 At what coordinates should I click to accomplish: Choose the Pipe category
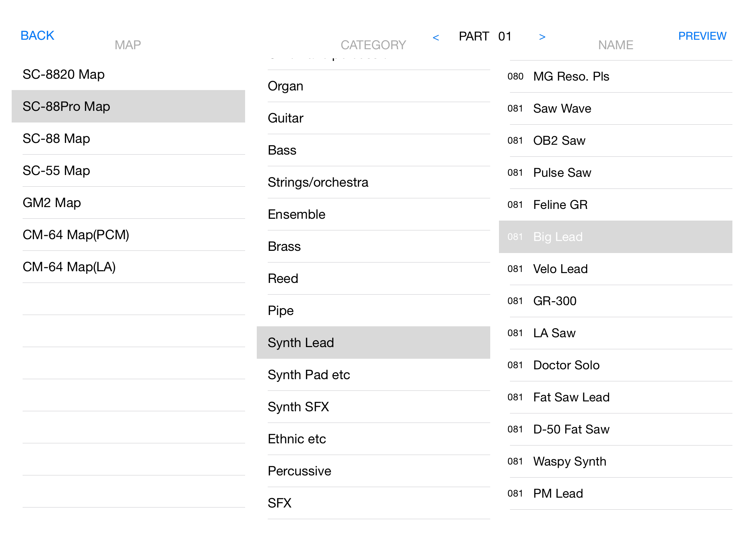373,311
